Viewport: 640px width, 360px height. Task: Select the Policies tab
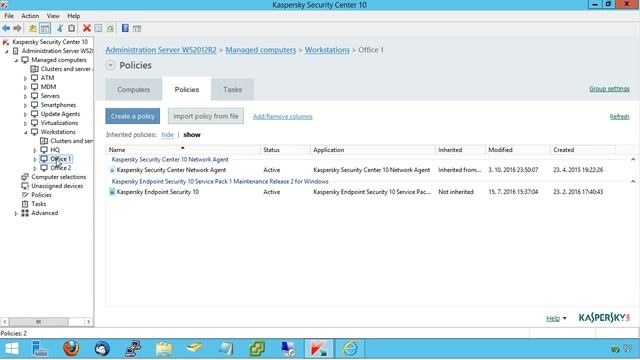click(187, 89)
